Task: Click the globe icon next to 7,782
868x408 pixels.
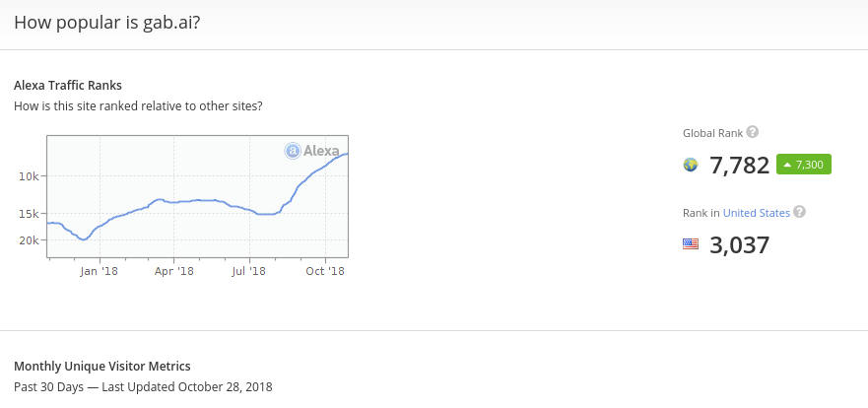Action: click(x=691, y=165)
